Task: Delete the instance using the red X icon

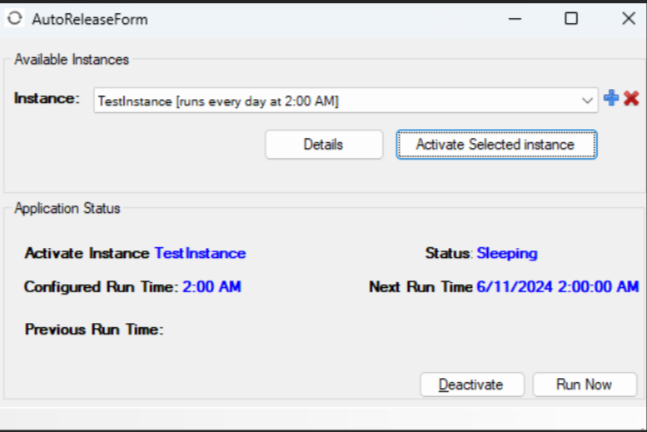Action: (x=631, y=98)
